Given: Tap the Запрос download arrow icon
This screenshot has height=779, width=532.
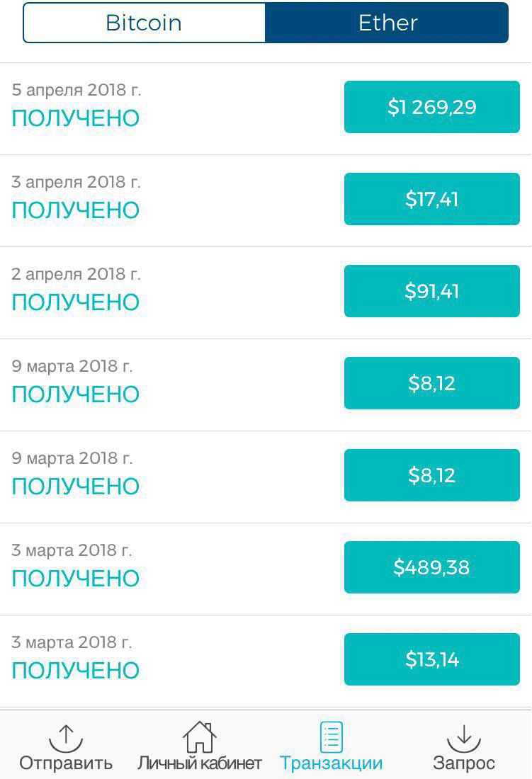Looking at the screenshot, I should [464, 737].
